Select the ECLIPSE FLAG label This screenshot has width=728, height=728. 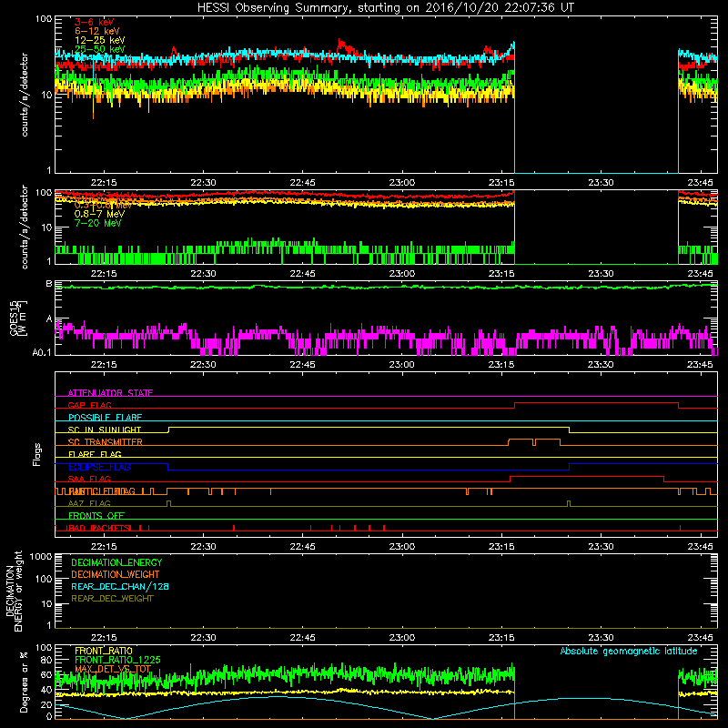[x=99, y=467]
